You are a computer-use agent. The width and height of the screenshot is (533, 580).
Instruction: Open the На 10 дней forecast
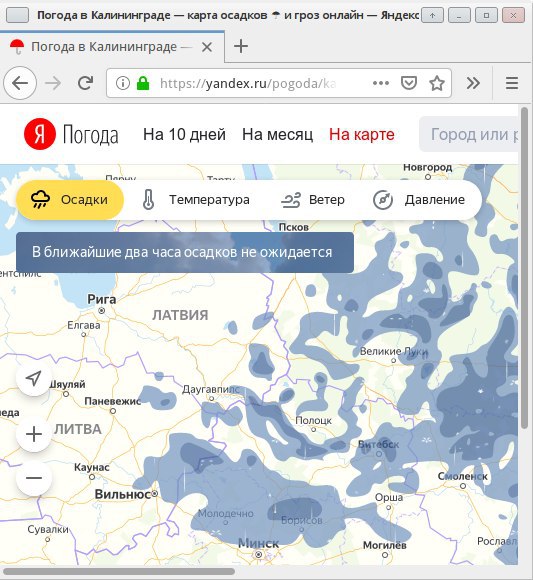point(184,135)
